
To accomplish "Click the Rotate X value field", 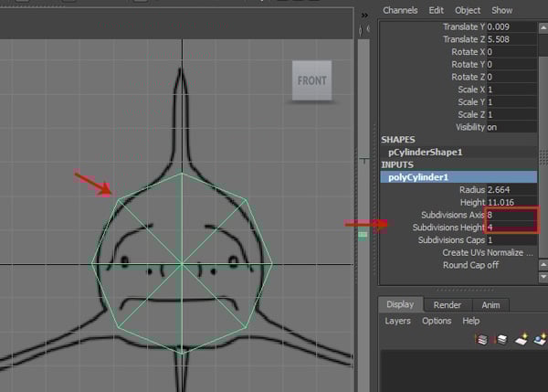I will (x=511, y=52).
